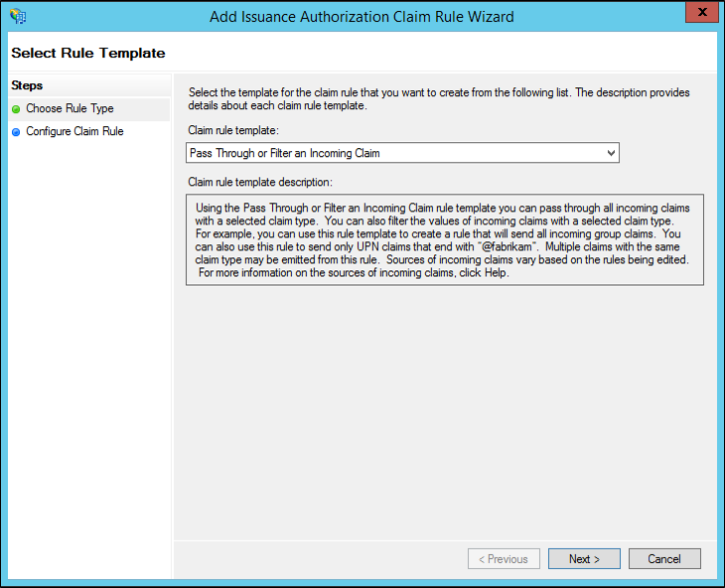Image resolution: width=725 pixels, height=588 pixels.
Task: Click the Previous button
Action: click(504, 559)
